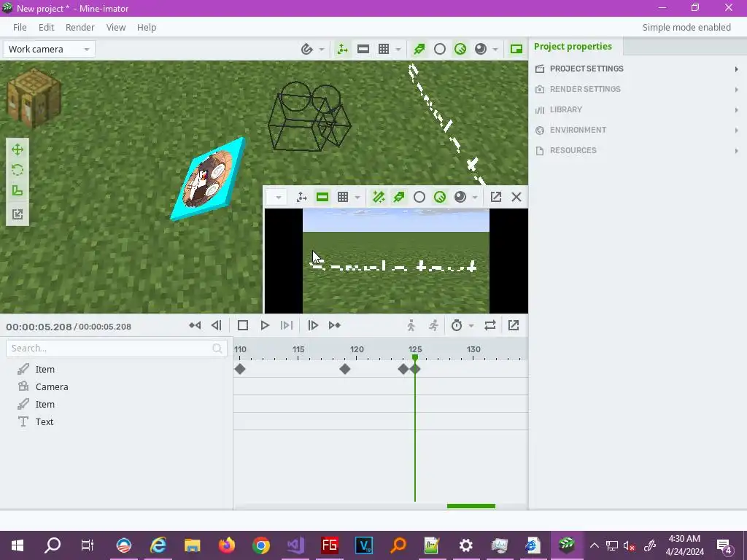Play the animation
747x560 pixels.
pyautogui.click(x=265, y=325)
